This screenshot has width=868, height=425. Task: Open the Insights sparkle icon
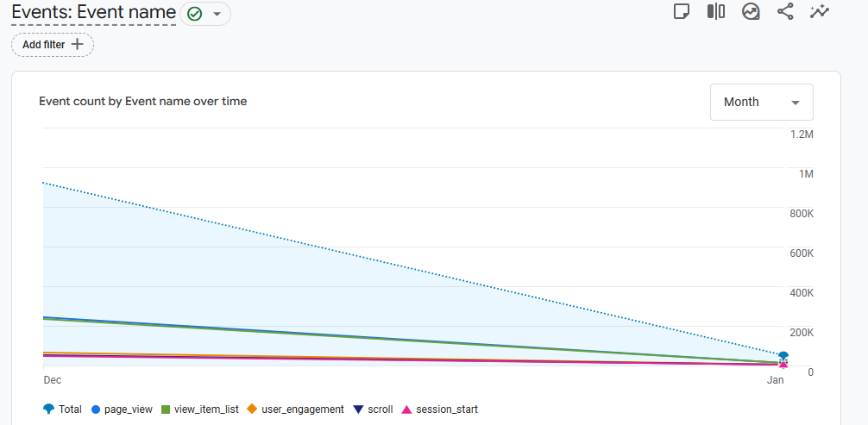point(819,12)
